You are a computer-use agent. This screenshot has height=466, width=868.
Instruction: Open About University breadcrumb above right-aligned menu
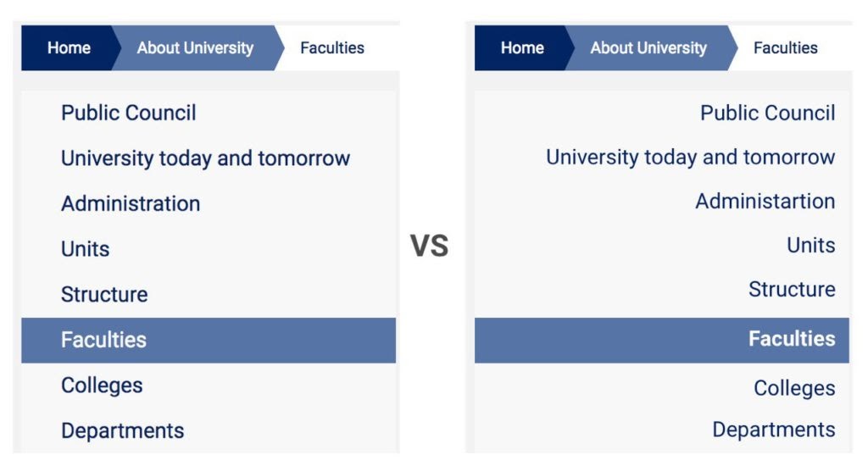pyautogui.click(x=648, y=48)
